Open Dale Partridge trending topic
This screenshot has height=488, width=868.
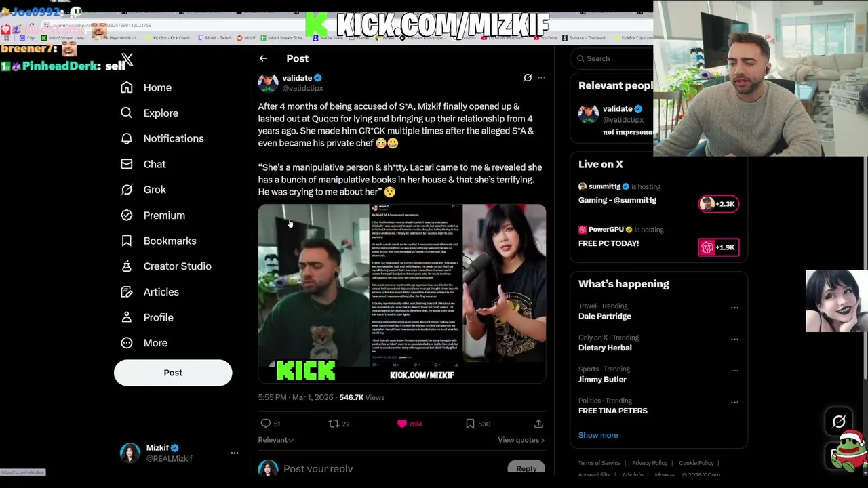605,317
